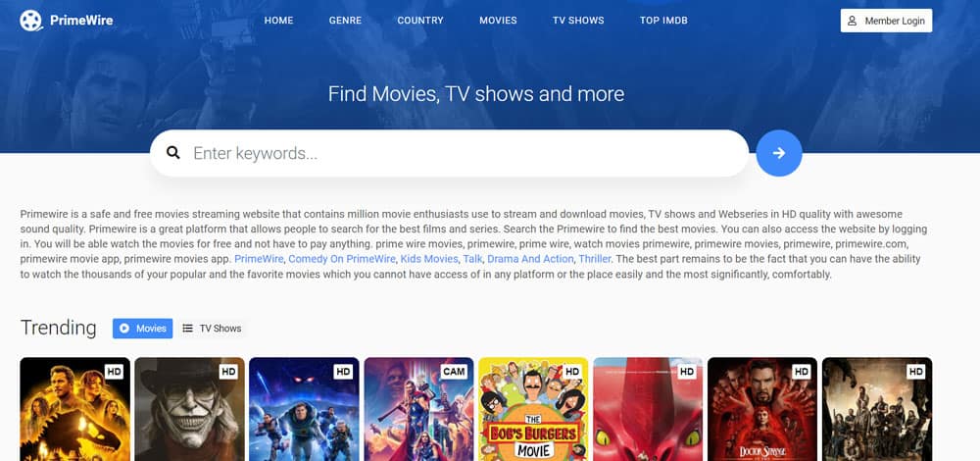Switch Trending to TV Shows
The height and width of the screenshot is (461, 980).
pos(212,329)
